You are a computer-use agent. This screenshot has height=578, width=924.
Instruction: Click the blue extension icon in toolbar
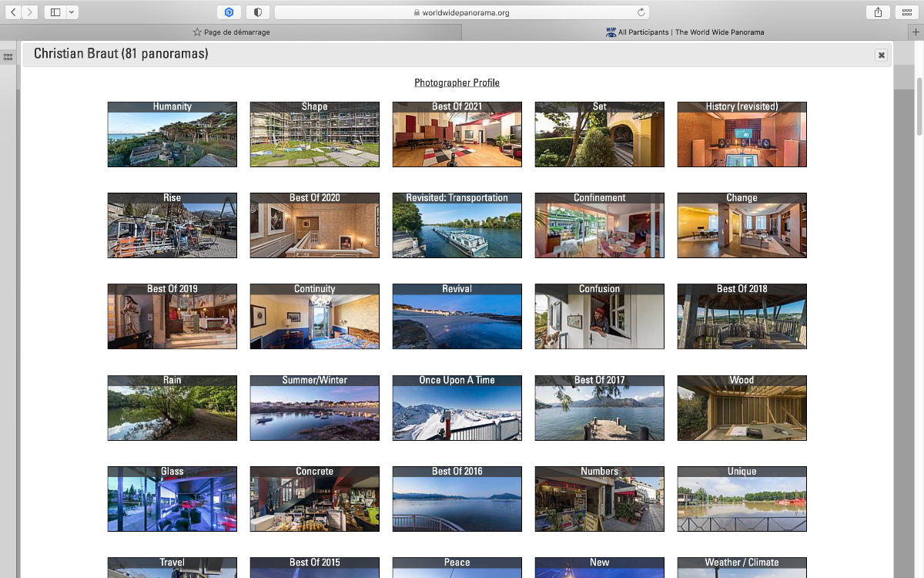229,12
